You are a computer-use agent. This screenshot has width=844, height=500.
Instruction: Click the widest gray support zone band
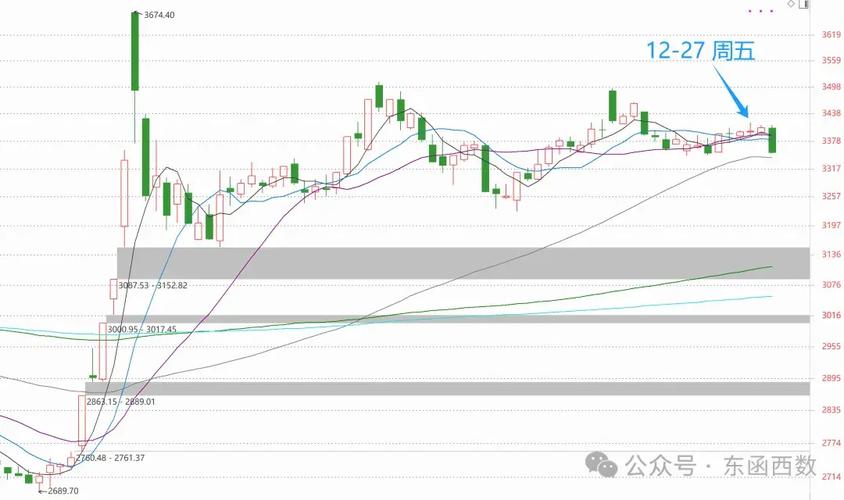pos(460,263)
